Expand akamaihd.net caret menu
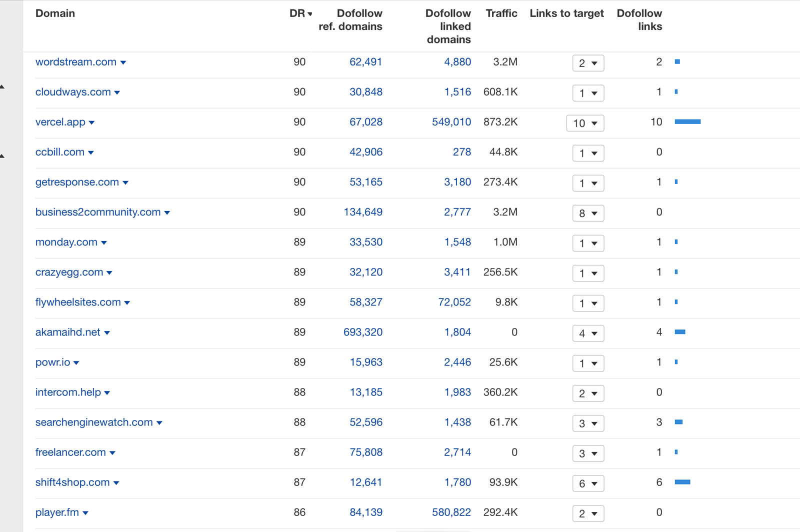Viewport: 800px width, 532px height. [107, 332]
